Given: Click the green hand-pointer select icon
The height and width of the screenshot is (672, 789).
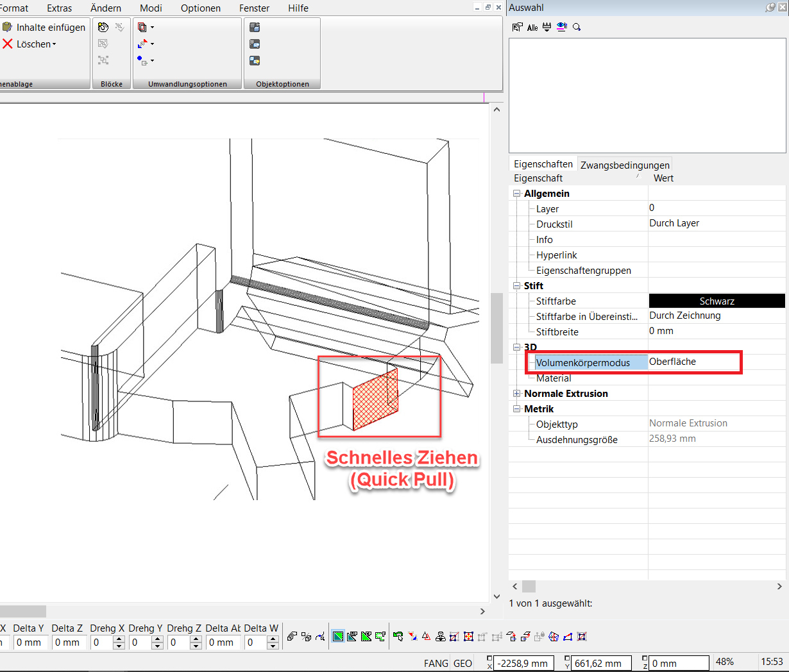Looking at the screenshot, I should tap(398, 636).
